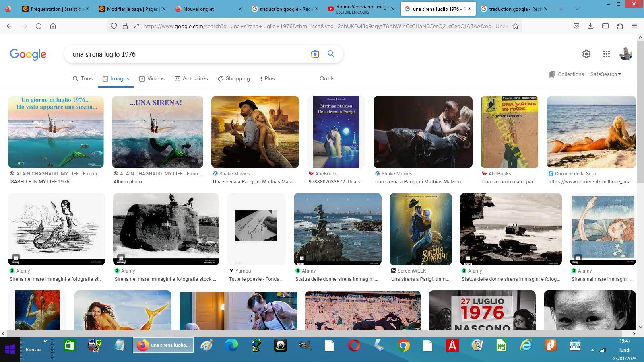Bookmark this page with star icon
644x362 pixels.
click(x=515, y=26)
